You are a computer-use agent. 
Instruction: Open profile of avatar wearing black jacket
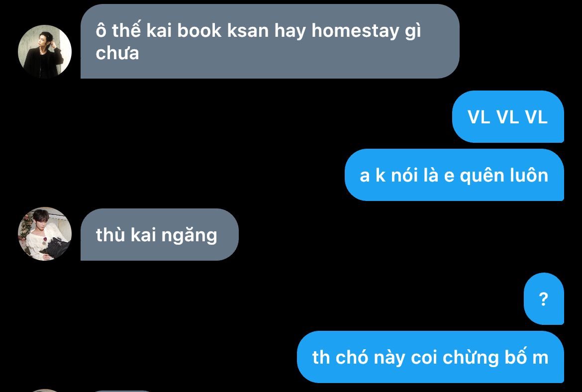tap(45, 52)
